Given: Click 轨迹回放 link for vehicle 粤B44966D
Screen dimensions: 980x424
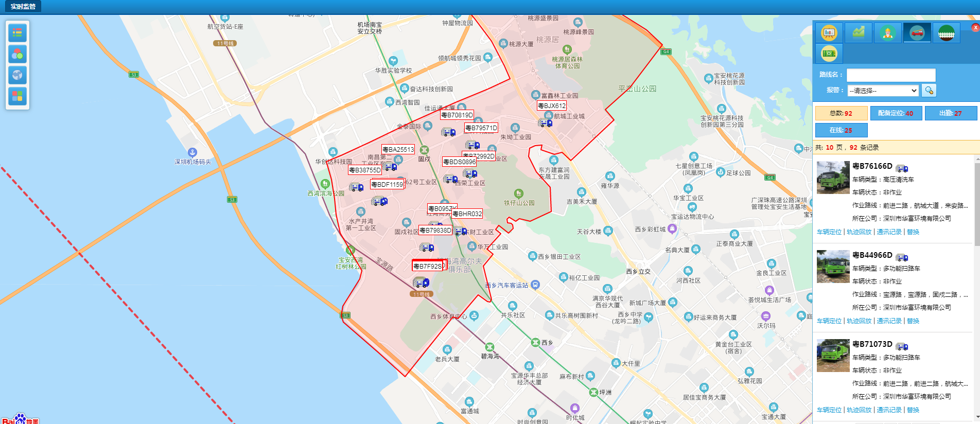Looking at the screenshot, I should (x=859, y=321).
